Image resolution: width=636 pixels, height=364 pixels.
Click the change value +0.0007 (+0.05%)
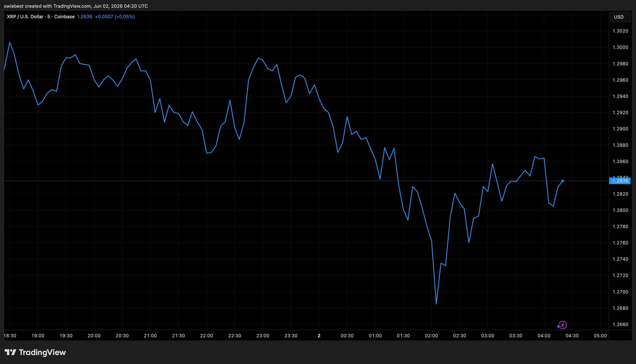point(115,16)
